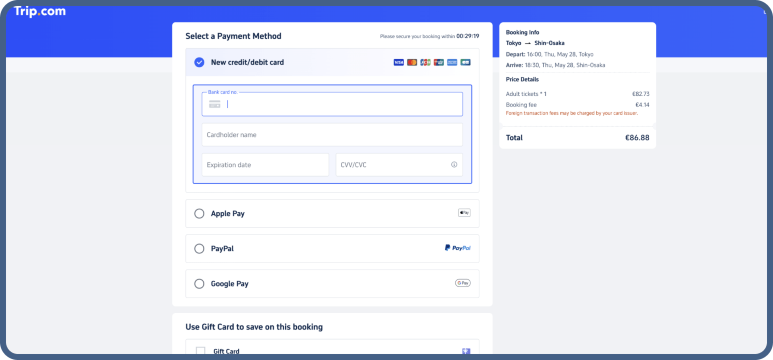Viewport: 773px width, 360px height.
Task: Click the booking countdown timer 00:29:19
Action: tap(468, 36)
